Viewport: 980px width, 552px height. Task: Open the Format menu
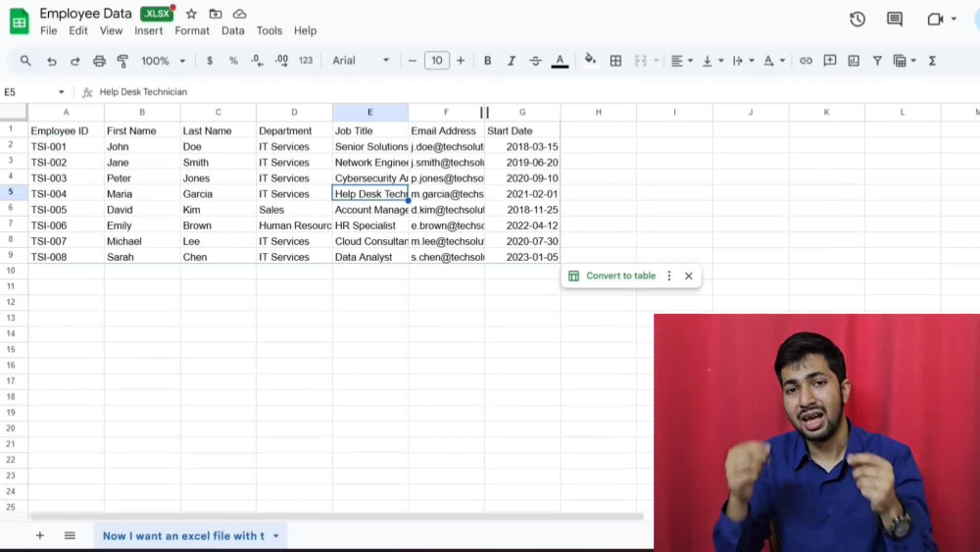tap(192, 30)
